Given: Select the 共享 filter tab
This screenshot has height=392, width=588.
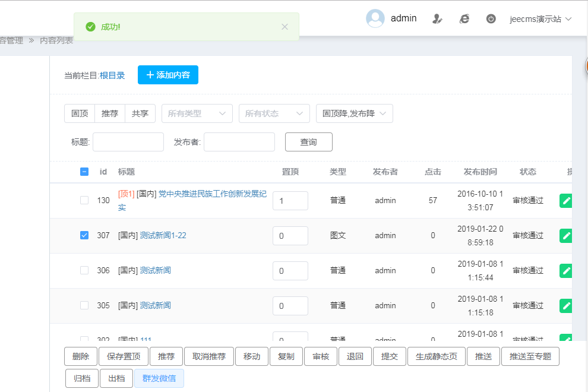Looking at the screenshot, I should point(140,113).
